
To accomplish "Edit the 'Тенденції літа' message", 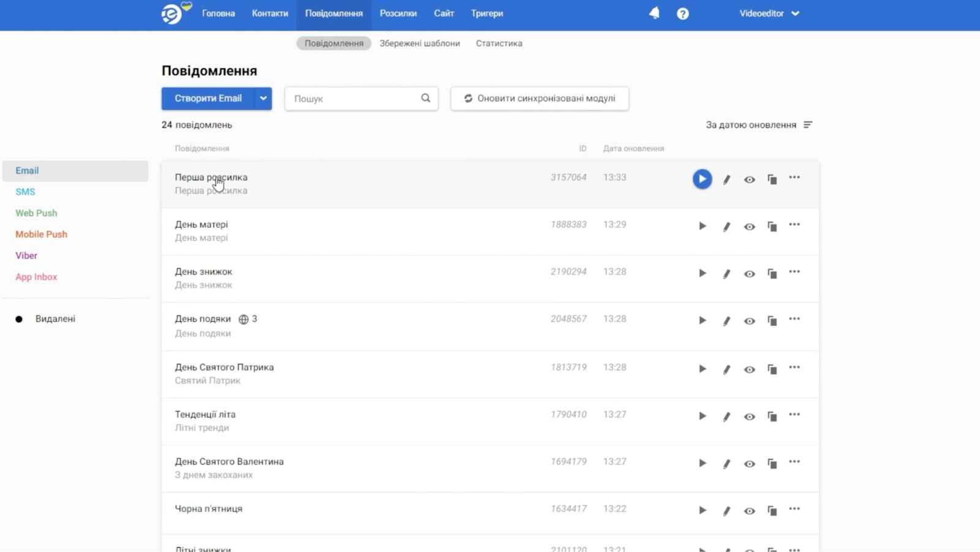I will 726,417.
